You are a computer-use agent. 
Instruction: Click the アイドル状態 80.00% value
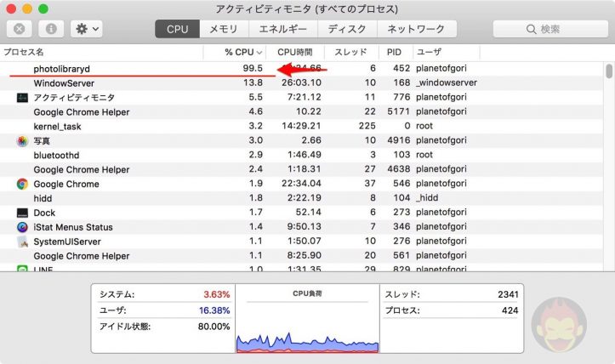coord(214,327)
